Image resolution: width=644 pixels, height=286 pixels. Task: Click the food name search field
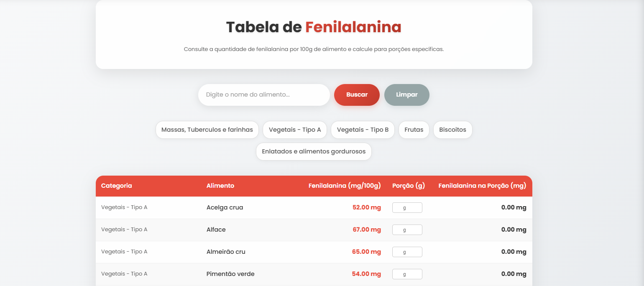[263, 95]
